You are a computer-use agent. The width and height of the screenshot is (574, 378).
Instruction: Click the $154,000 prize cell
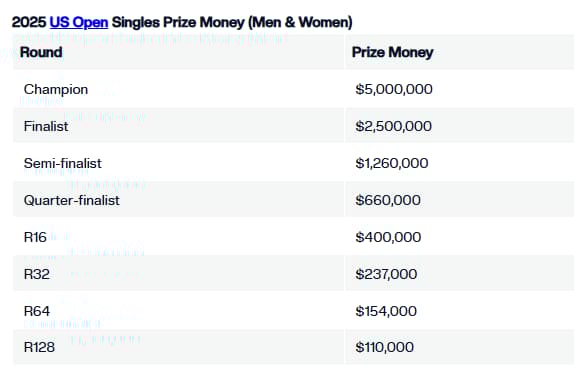[x=386, y=311]
